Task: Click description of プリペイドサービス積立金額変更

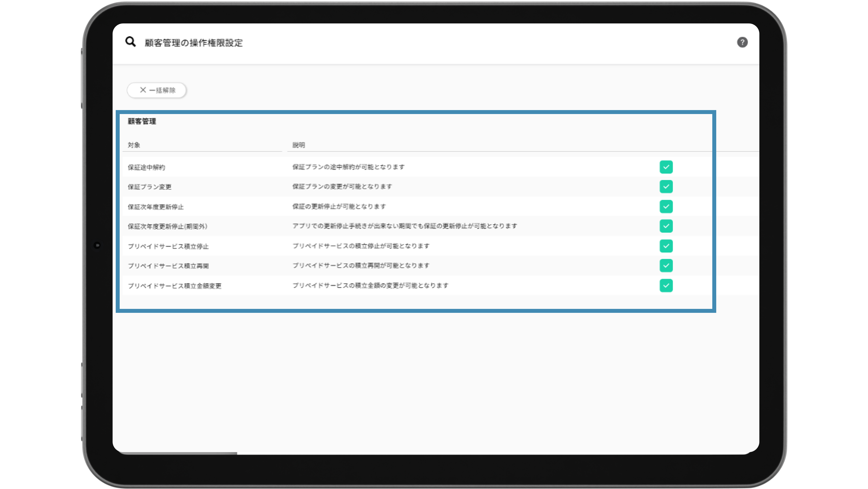Action: tap(370, 286)
